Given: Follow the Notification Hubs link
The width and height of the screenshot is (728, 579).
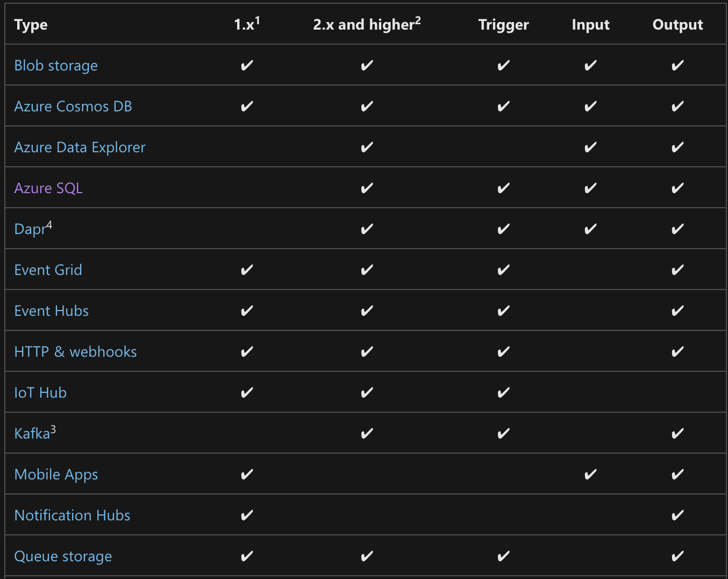Looking at the screenshot, I should point(73,516).
